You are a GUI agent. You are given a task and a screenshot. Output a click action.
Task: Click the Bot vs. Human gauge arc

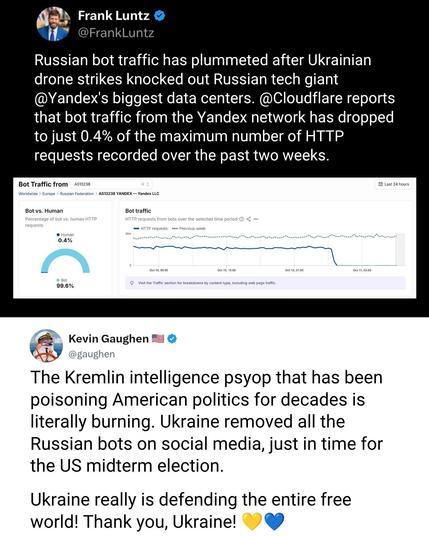(65, 261)
